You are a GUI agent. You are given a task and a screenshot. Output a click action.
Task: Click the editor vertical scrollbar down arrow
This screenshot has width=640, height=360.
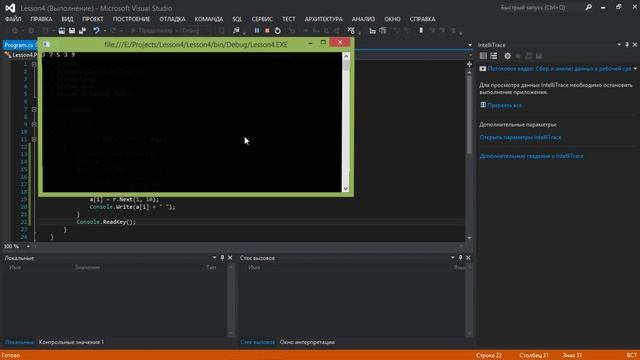pos(469,238)
